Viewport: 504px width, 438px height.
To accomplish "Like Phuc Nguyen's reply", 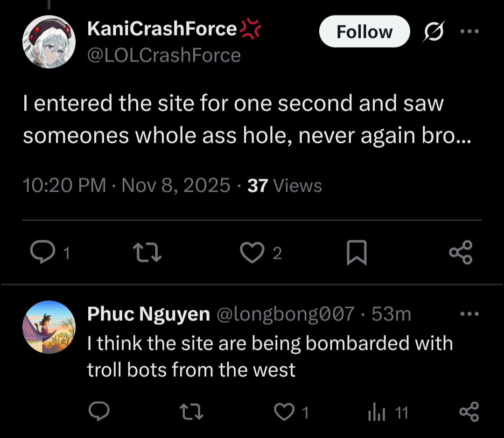I will click(x=283, y=412).
